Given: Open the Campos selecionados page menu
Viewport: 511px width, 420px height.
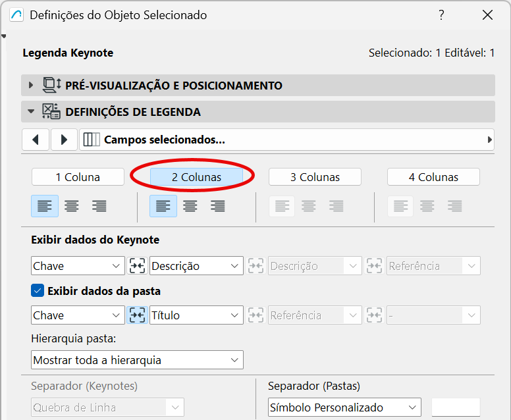Looking at the screenshot, I should pyautogui.click(x=287, y=140).
